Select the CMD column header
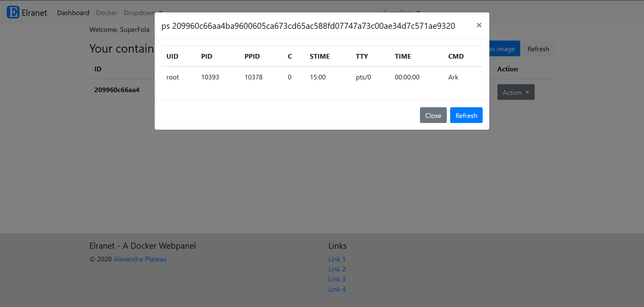The image size is (644, 307). click(x=456, y=56)
